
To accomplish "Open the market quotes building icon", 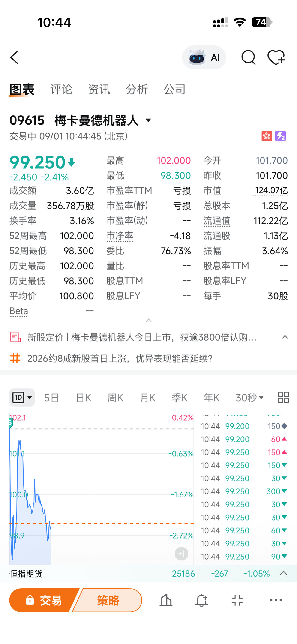I will point(166,600).
